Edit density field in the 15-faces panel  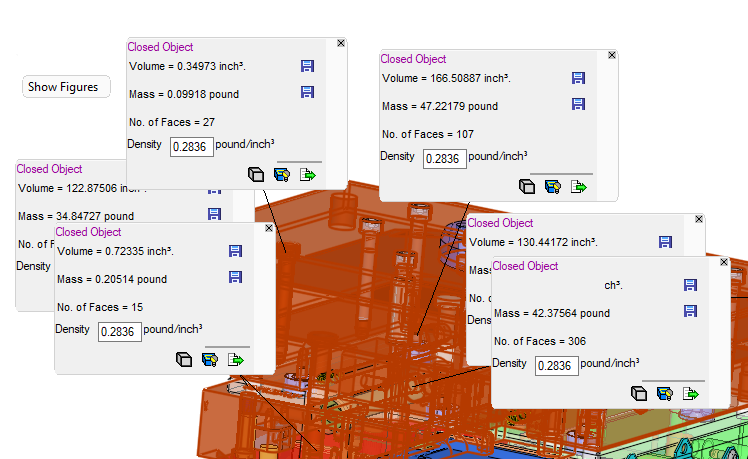point(119,331)
